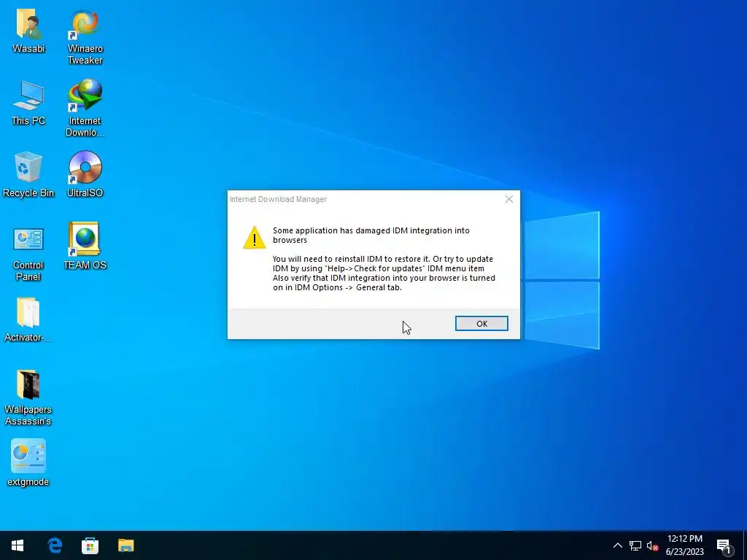Click the Show Desktop strip at taskbar edge

click(745, 545)
